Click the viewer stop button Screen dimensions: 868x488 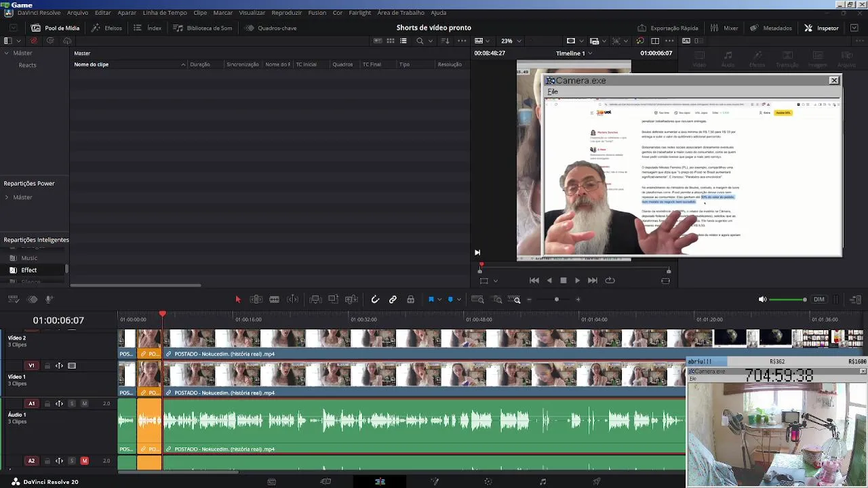pyautogui.click(x=563, y=280)
